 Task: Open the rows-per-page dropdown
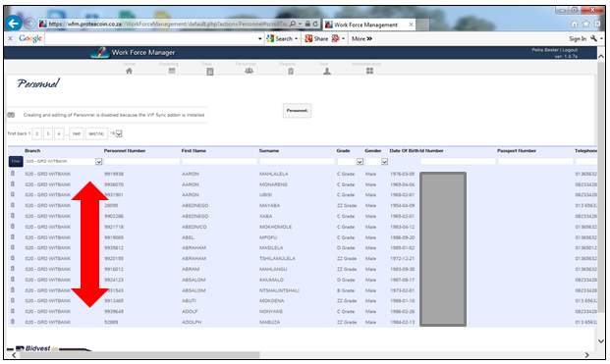coord(119,133)
